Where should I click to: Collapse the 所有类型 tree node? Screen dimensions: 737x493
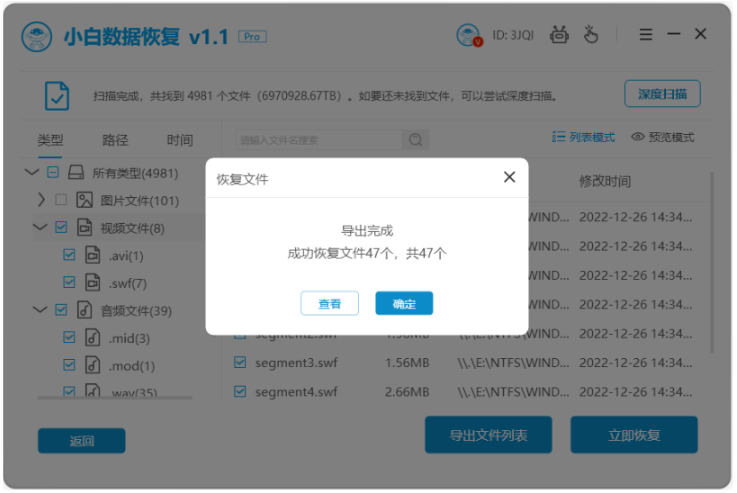[31, 172]
